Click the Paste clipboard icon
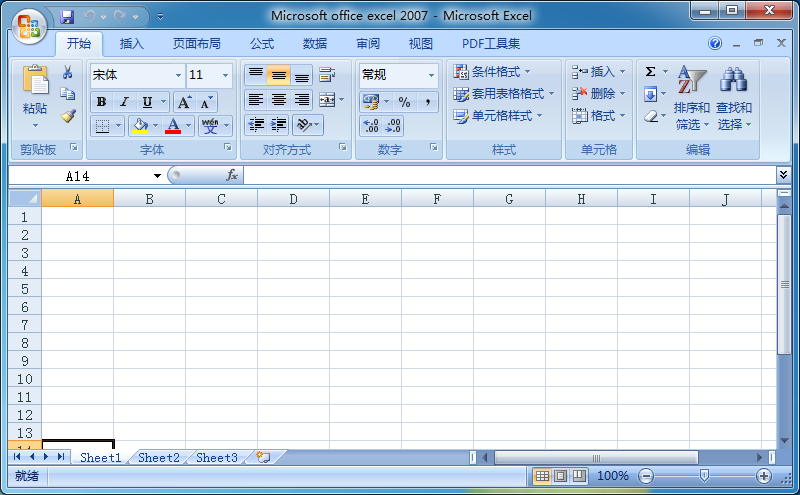 (x=35, y=81)
